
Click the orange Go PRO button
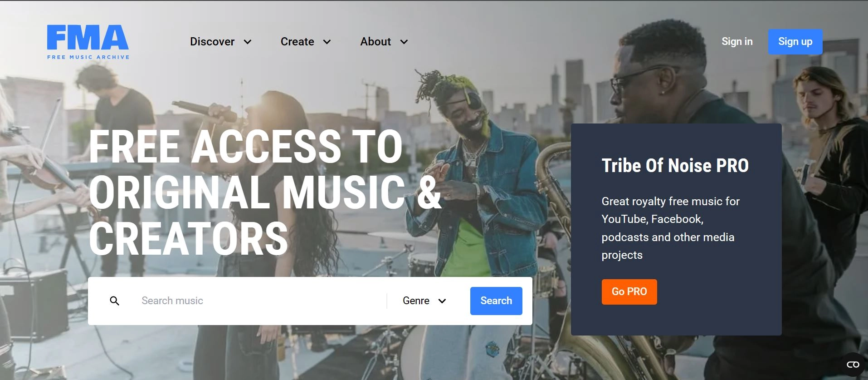click(629, 292)
